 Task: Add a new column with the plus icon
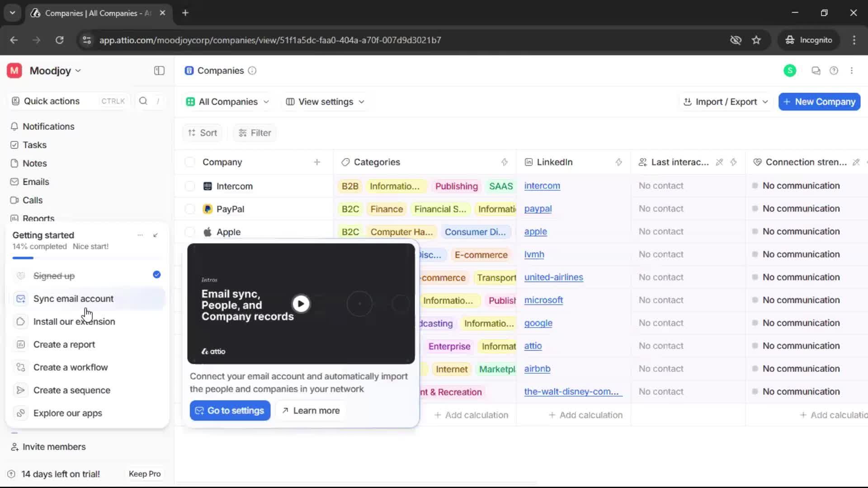click(317, 162)
